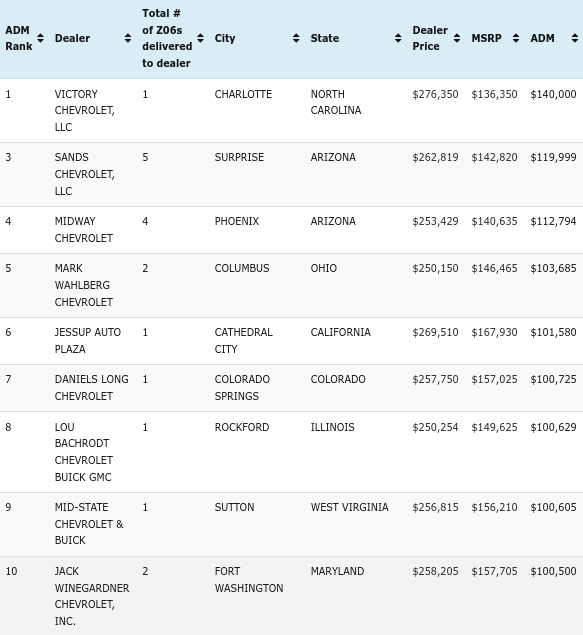
Task: Click MSRP value $142,820
Action: point(494,157)
